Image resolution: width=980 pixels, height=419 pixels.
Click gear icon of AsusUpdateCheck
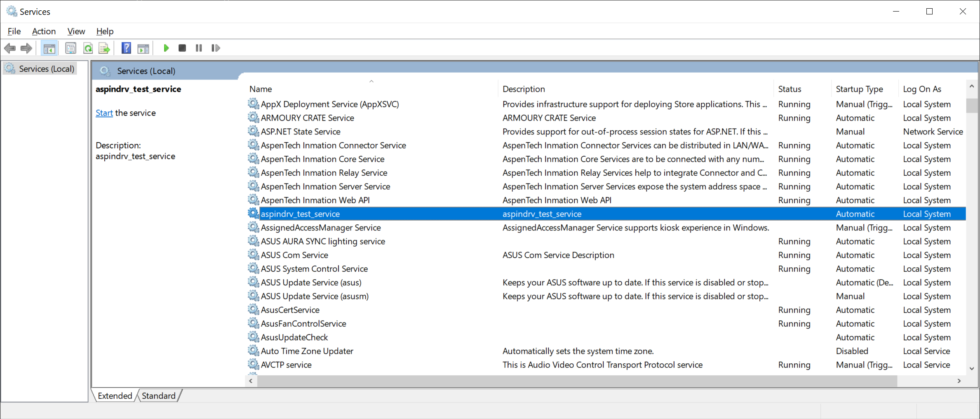point(253,337)
